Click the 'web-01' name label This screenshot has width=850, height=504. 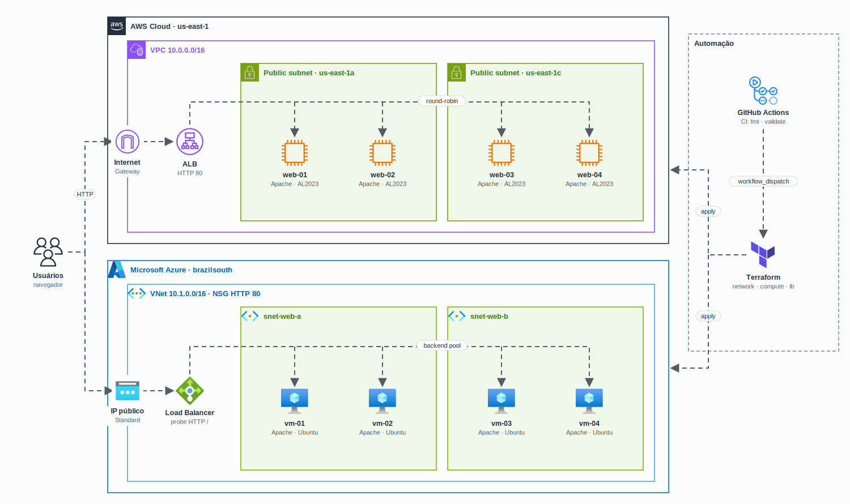(x=295, y=175)
